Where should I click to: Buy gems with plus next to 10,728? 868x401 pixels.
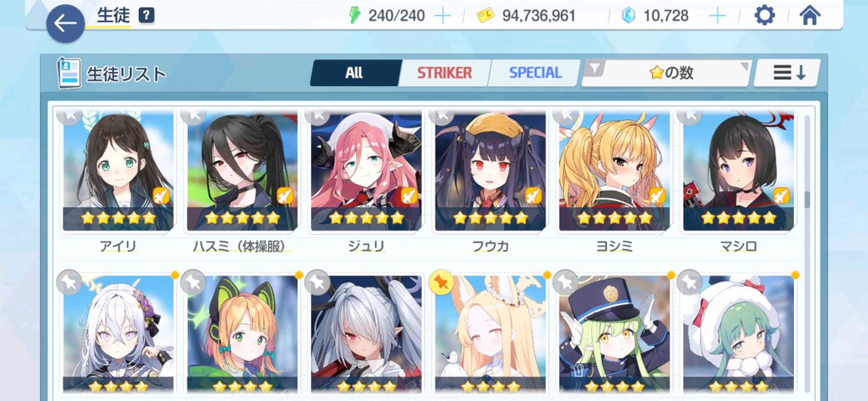tap(717, 16)
